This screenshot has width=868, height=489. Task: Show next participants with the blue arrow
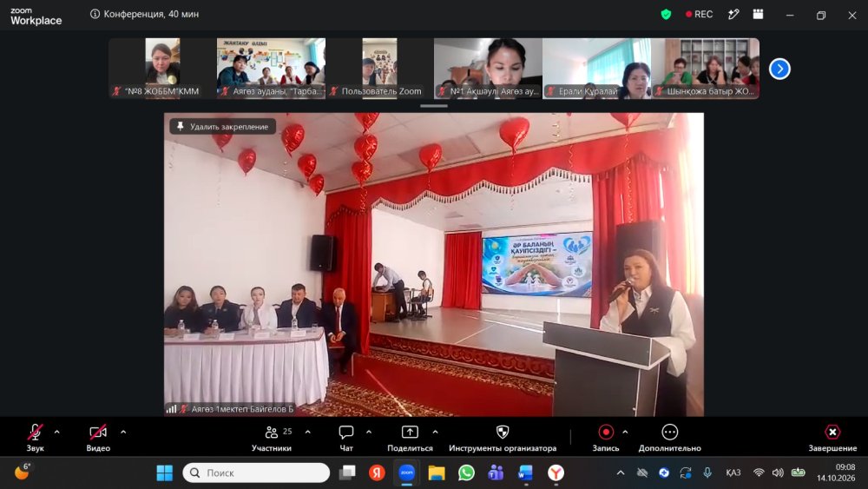pyautogui.click(x=779, y=69)
